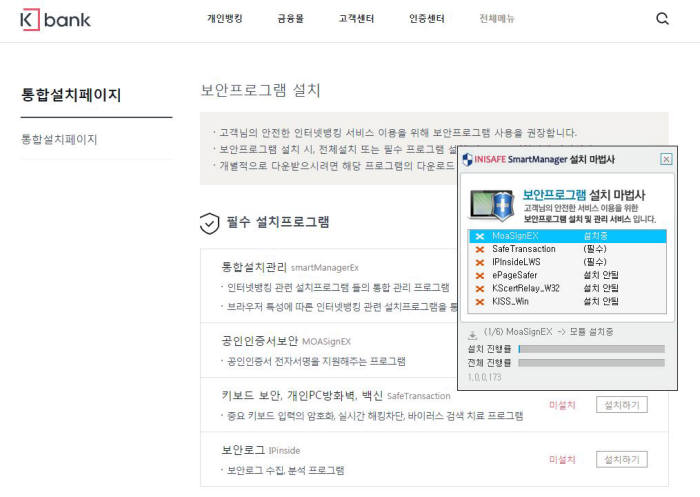Click the 전체 진행률 progress bar
The height and width of the screenshot is (497, 700).
point(592,363)
